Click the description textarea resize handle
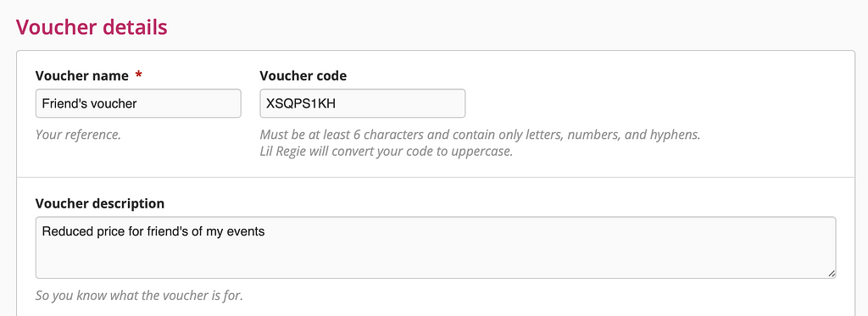The width and height of the screenshot is (868, 316). [832, 274]
